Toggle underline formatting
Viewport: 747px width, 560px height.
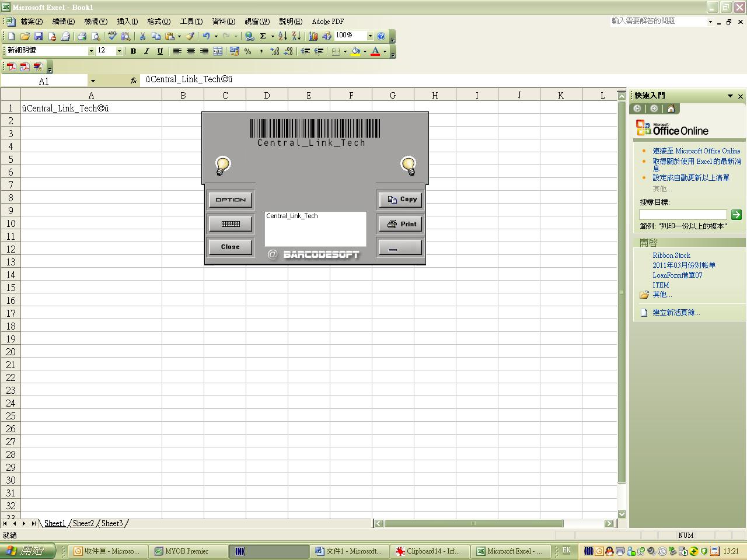tap(160, 51)
